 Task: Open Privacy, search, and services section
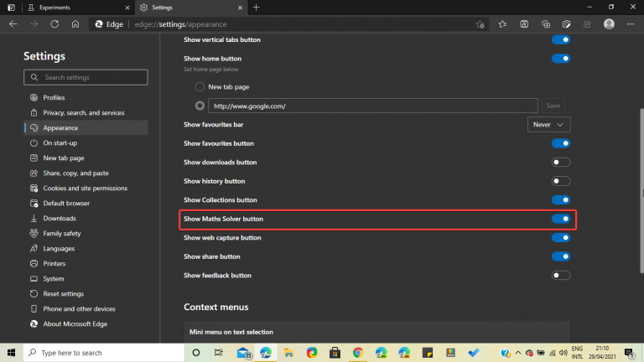pyautogui.click(x=86, y=113)
